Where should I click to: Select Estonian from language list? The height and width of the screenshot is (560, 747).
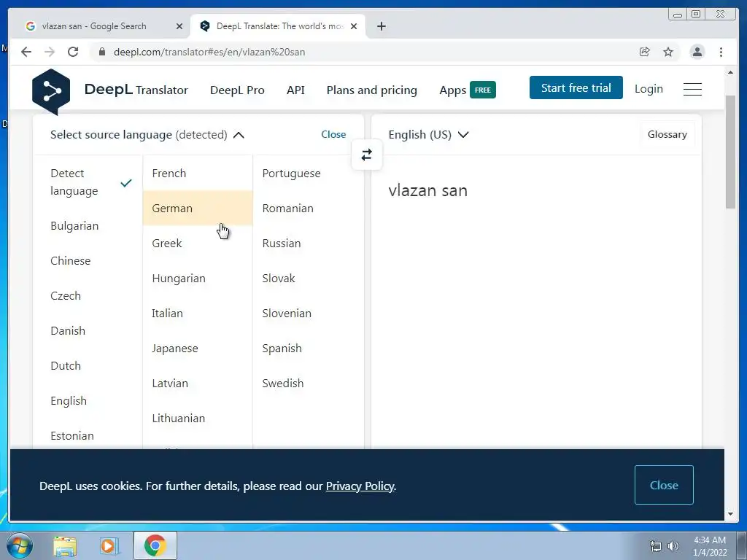[x=88, y=435]
